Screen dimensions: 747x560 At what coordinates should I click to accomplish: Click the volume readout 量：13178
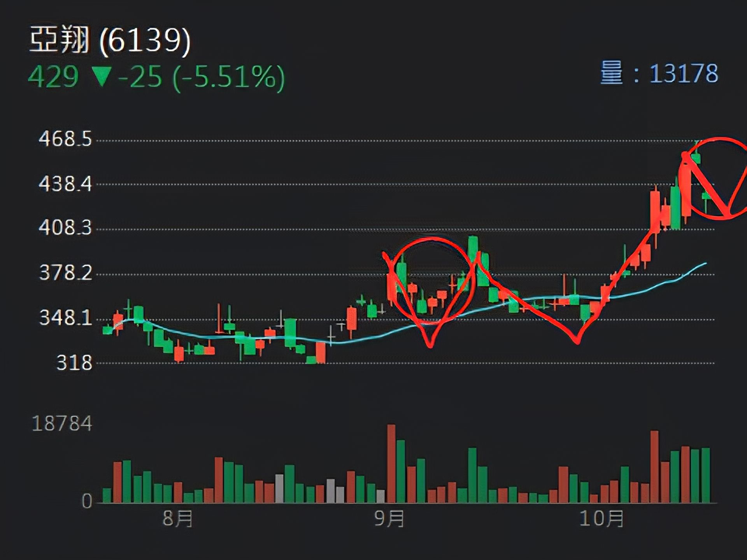[659, 73]
